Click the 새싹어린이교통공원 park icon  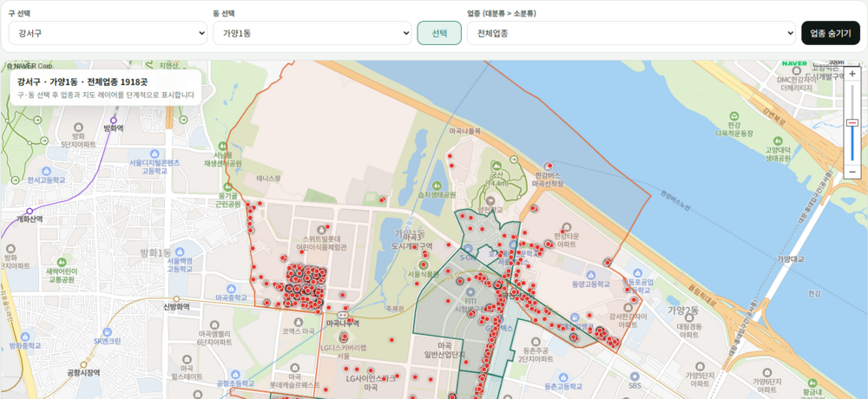pos(62,261)
